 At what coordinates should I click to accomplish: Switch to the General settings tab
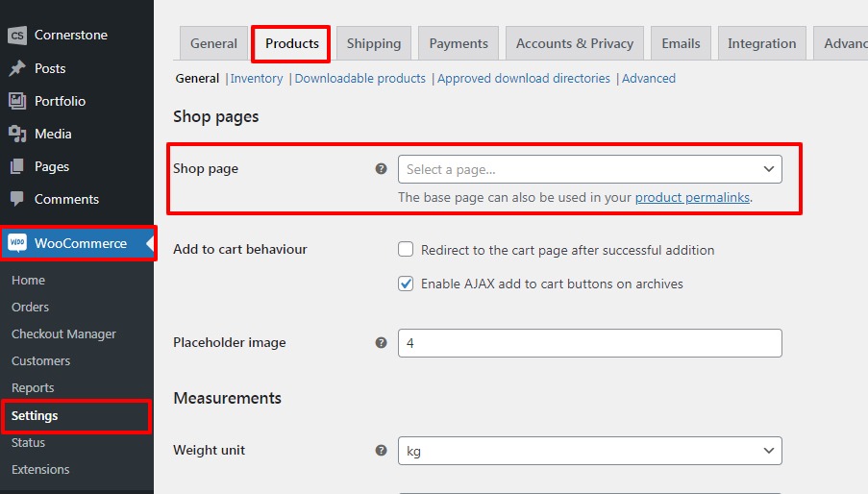[x=213, y=43]
